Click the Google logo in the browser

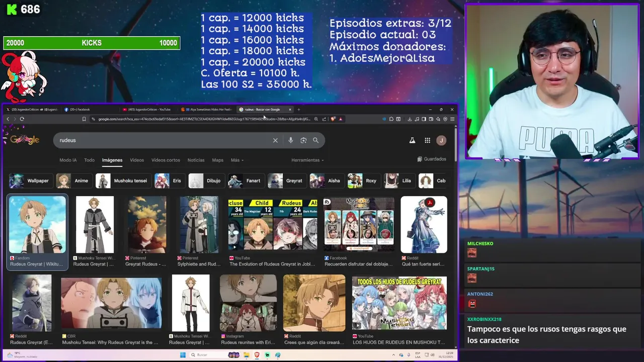click(24, 140)
